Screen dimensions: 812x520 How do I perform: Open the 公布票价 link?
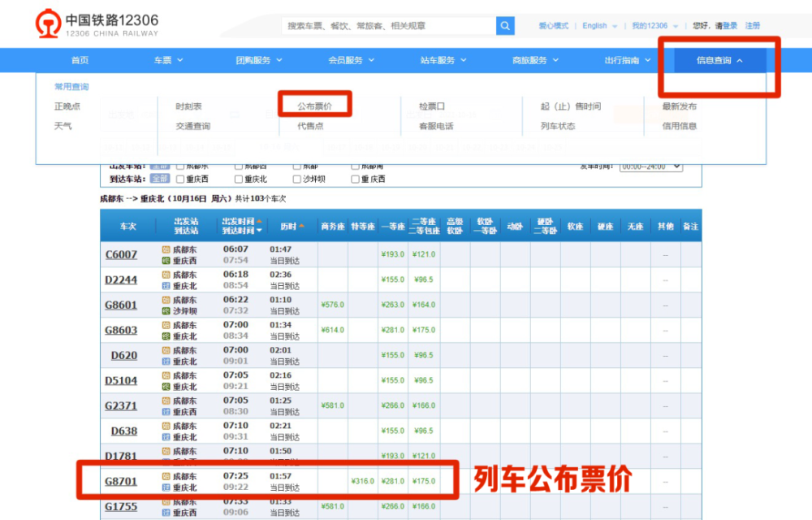pos(313,104)
